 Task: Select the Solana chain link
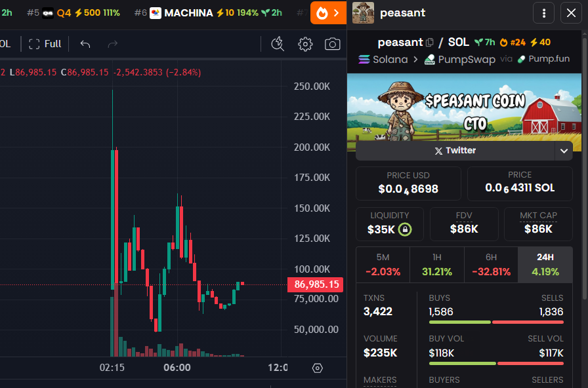(383, 59)
